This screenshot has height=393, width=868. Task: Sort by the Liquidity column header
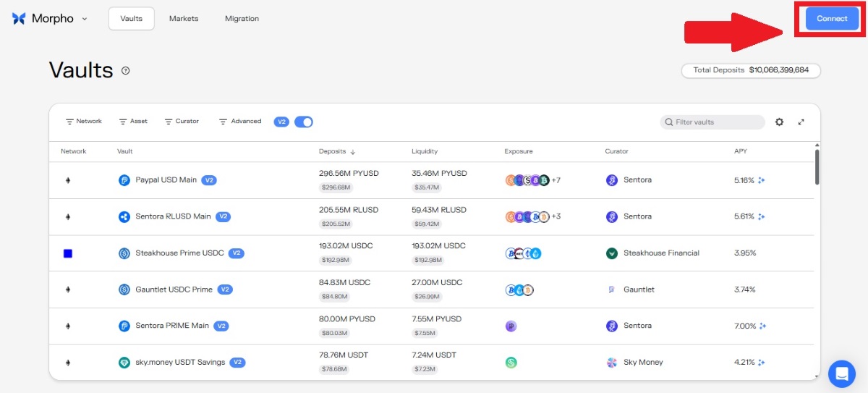(x=425, y=151)
